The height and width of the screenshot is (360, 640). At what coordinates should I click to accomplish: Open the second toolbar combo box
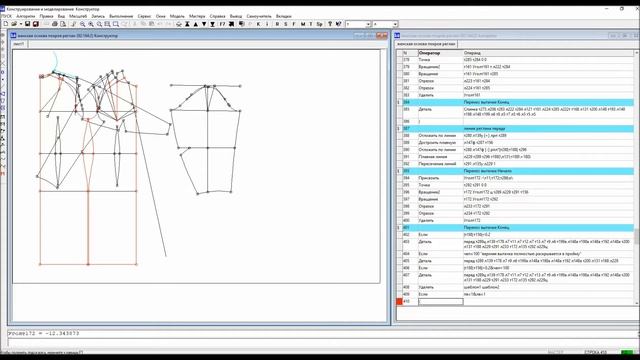tap(385, 24)
